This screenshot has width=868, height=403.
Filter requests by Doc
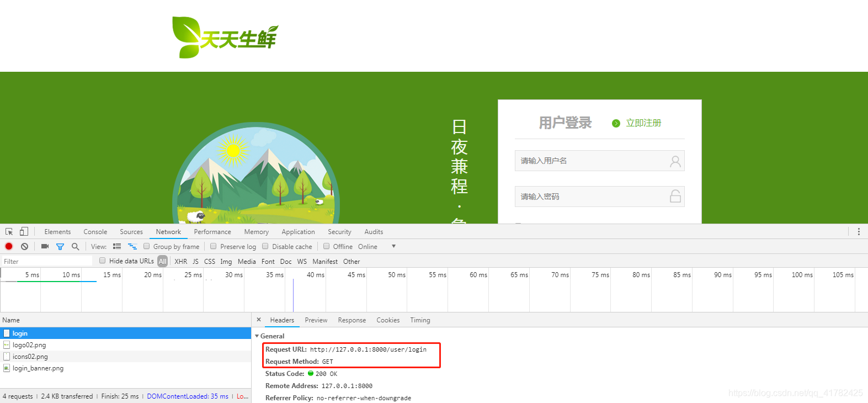coord(286,262)
